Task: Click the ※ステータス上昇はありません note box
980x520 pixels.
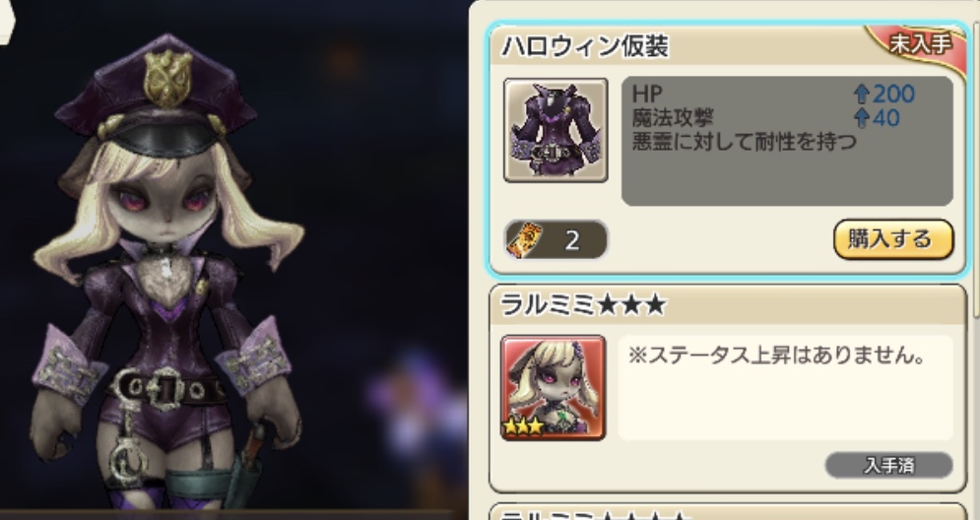Action: [x=786, y=387]
